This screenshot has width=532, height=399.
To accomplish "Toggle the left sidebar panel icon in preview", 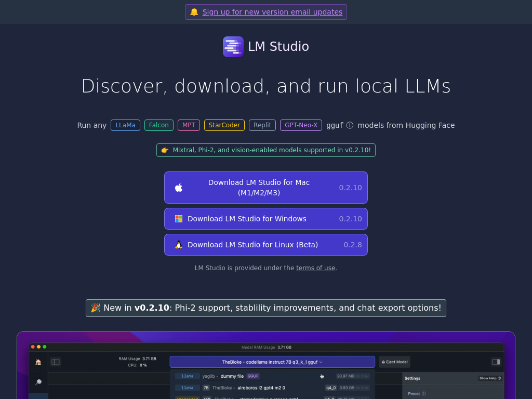I will (x=56, y=362).
